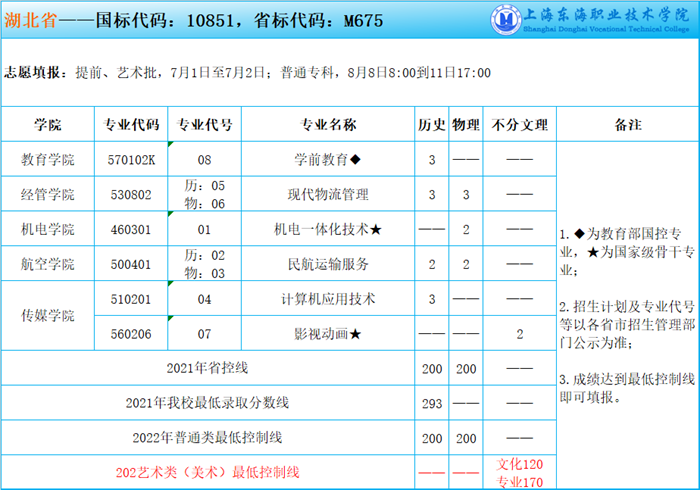The image size is (700, 490).
Task: Select the 机电一体化技术★ cell
Action: coord(327,229)
